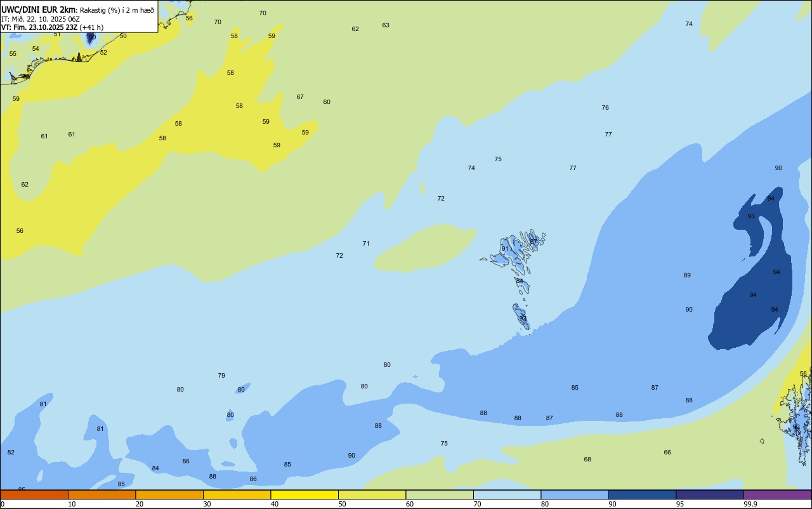The image size is (812, 509).
Task: Click the map value '82' at left edge
Action: 11,453
